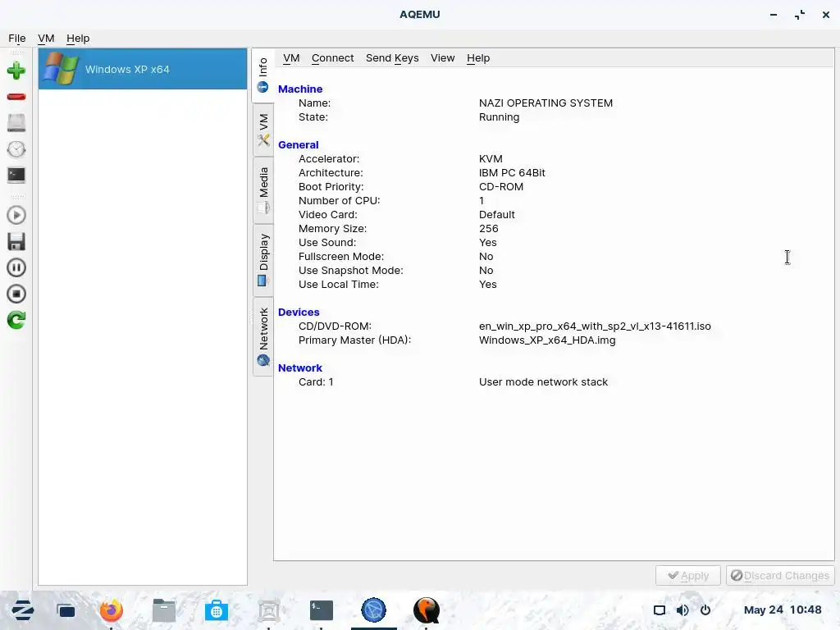840x630 pixels.
Task: Switch to the VM vertical tab
Action: pos(263,130)
